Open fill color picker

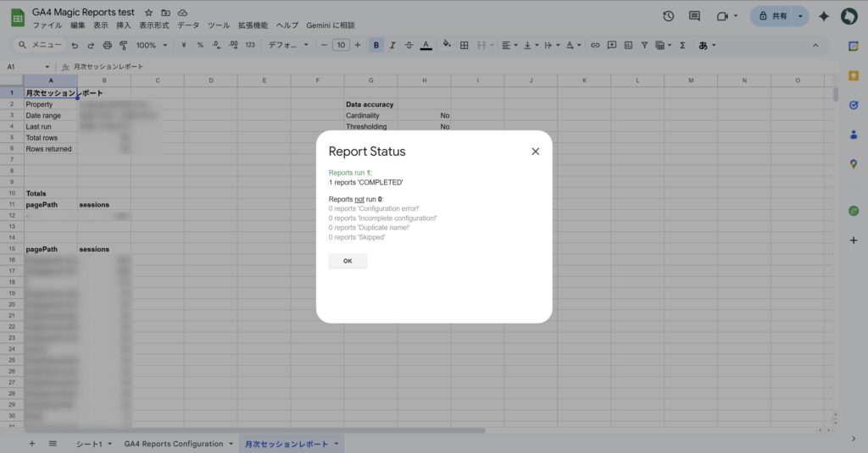point(447,45)
